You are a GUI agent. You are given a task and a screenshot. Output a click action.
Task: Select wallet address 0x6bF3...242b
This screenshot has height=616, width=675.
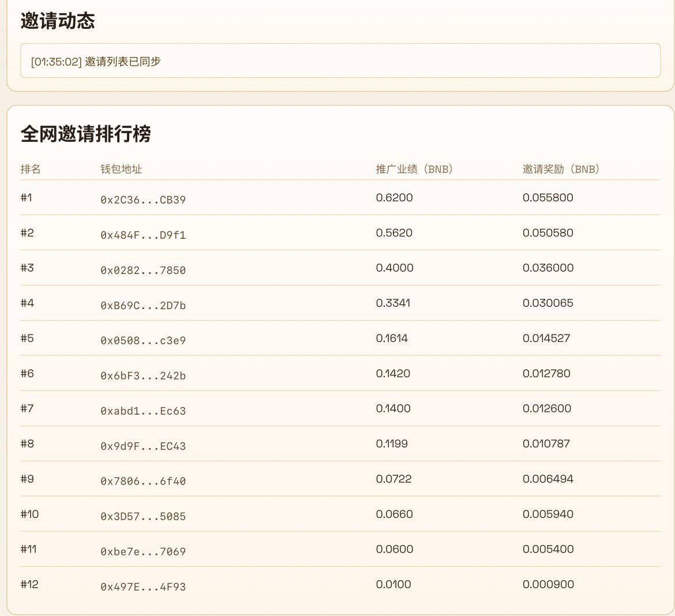coord(144,375)
